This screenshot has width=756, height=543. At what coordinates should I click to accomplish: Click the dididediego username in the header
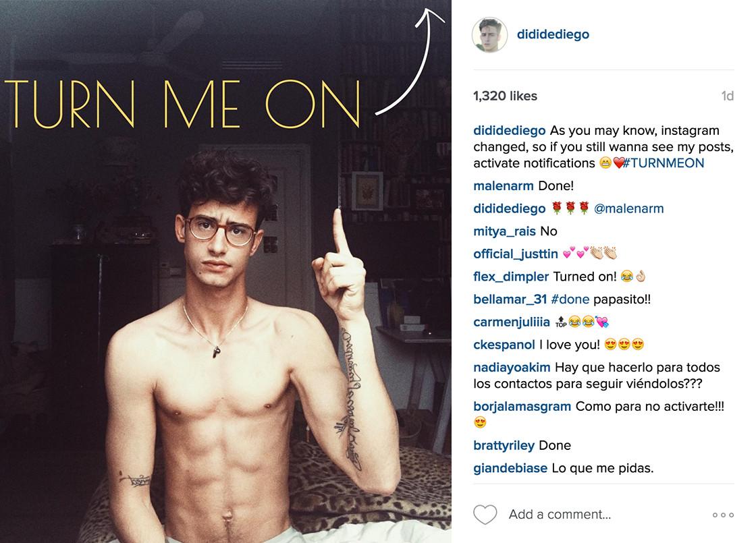(x=553, y=34)
